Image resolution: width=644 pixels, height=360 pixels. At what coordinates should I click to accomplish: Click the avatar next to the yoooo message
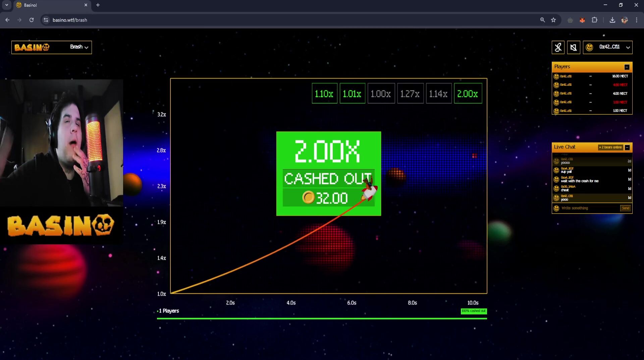[556, 161]
